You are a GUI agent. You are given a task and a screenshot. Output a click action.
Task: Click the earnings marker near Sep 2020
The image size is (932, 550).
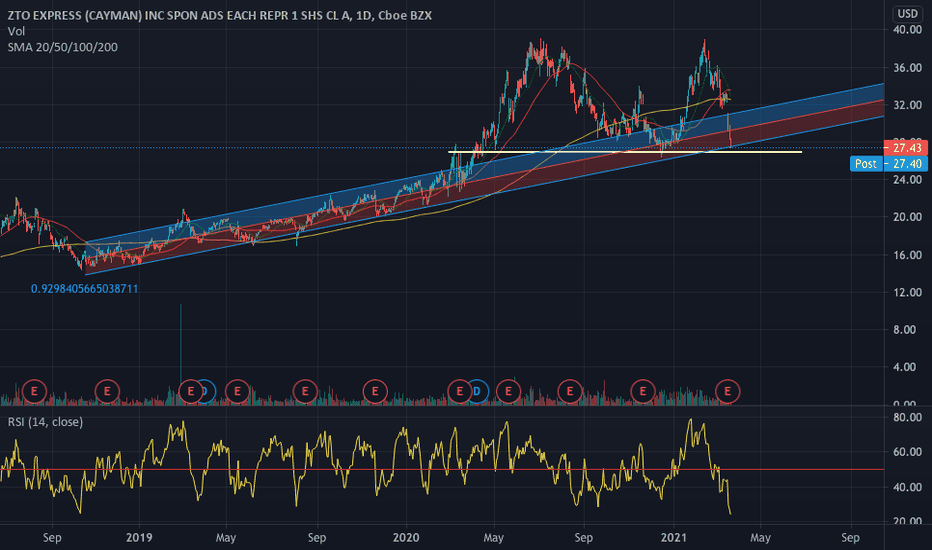click(x=569, y=391)
